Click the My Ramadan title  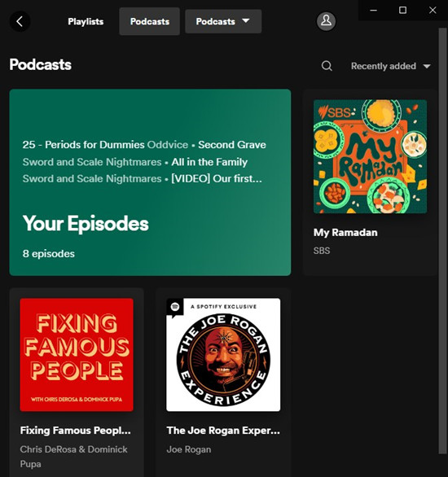(345, 233)
